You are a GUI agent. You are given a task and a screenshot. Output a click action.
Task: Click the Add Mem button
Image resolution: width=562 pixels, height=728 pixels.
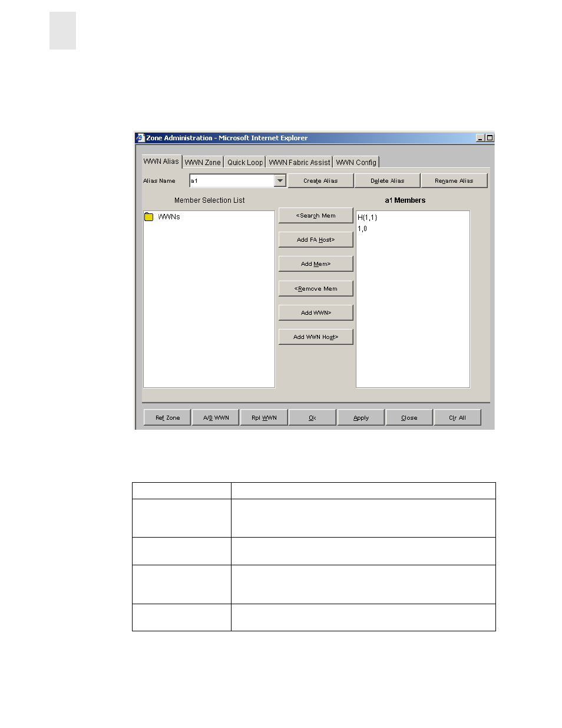(316, 264)
